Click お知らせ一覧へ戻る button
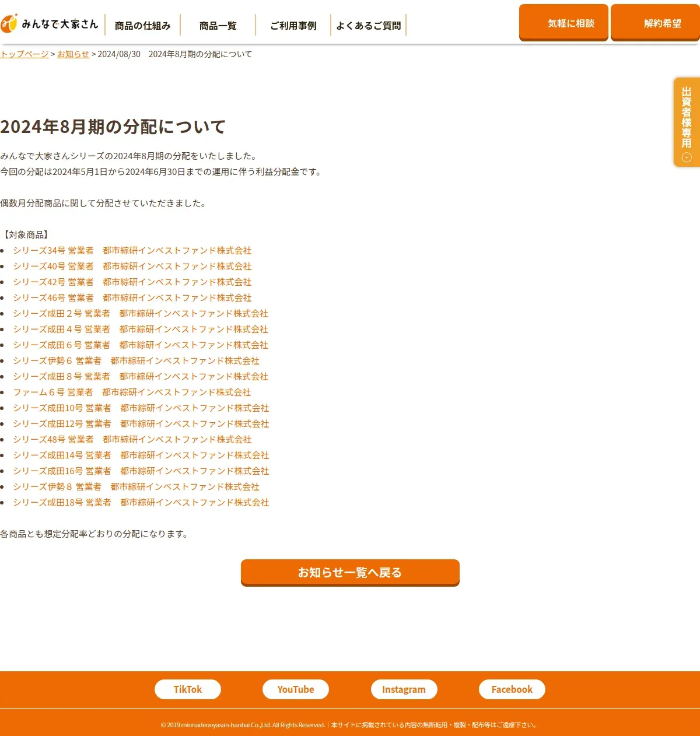 tap(350, 573)
